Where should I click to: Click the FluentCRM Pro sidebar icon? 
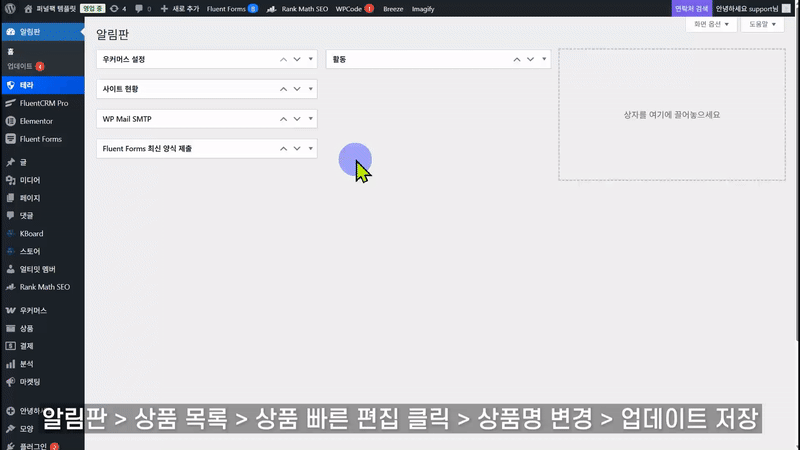tap(11, 103)
